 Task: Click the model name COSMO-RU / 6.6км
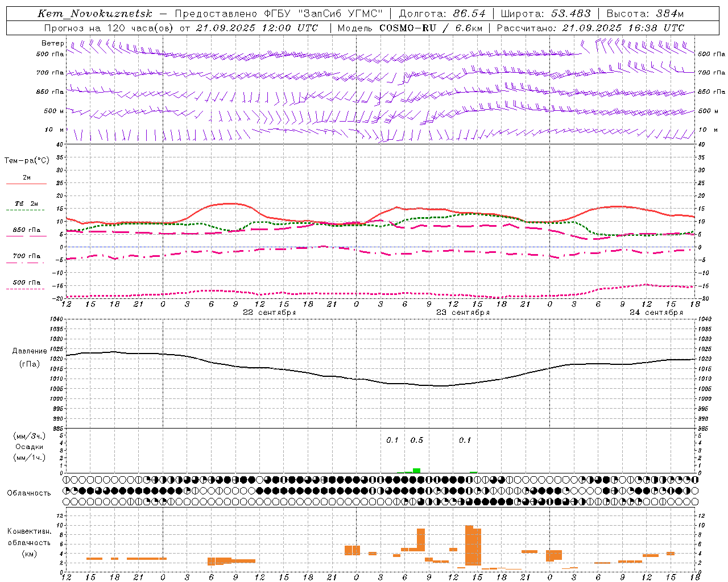pos(431,28)
